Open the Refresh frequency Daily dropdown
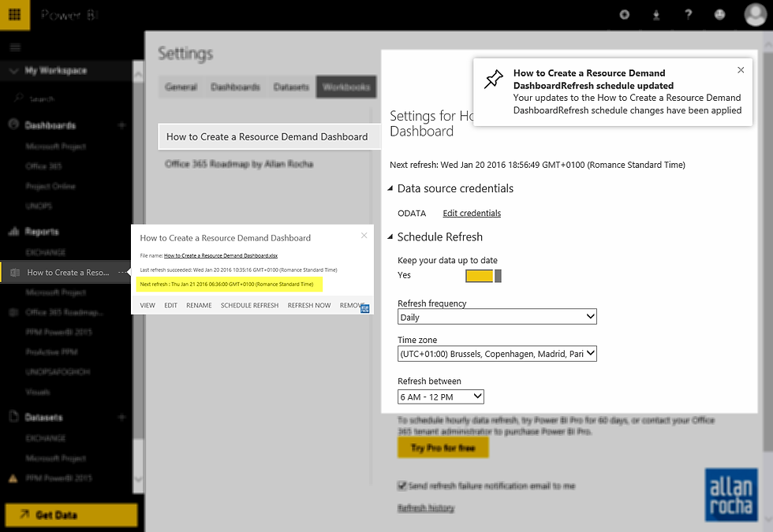Screen dimensions: 773x532 point(497,317)
